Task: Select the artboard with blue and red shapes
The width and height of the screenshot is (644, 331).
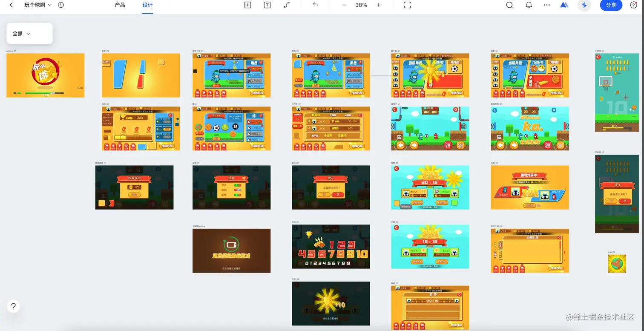Action: pos(141,75)
